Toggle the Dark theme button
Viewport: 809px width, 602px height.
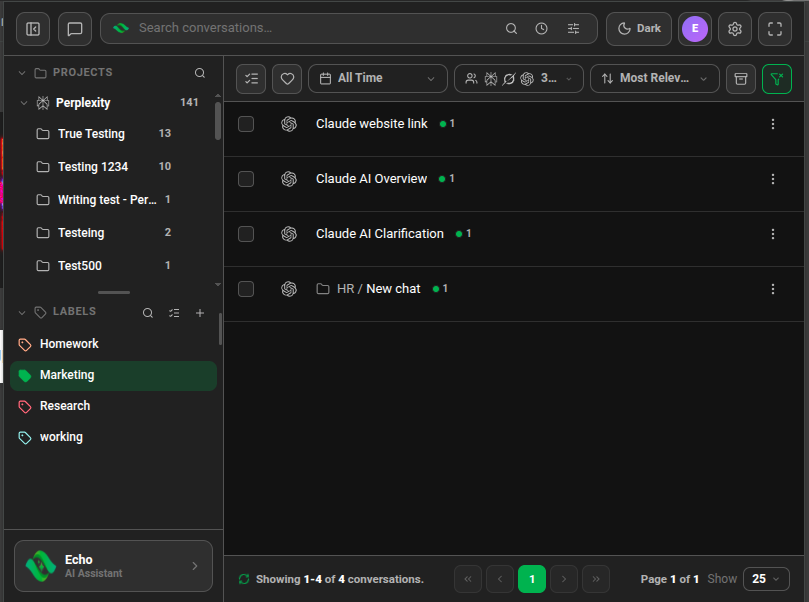(639, 29)
